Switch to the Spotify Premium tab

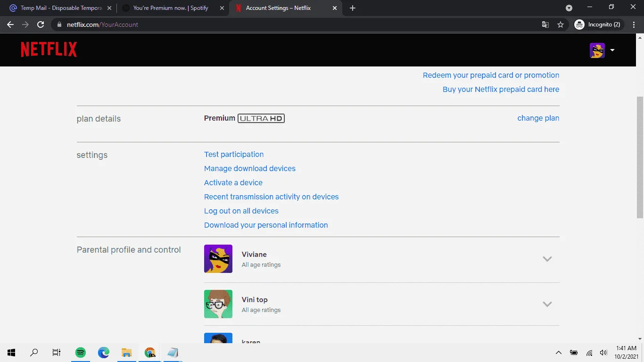172,8
